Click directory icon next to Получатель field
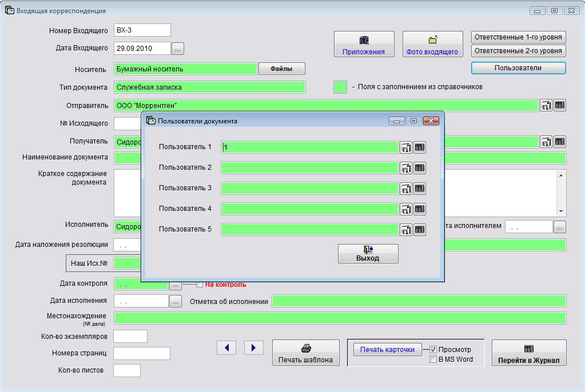 (x=546, y=142)
